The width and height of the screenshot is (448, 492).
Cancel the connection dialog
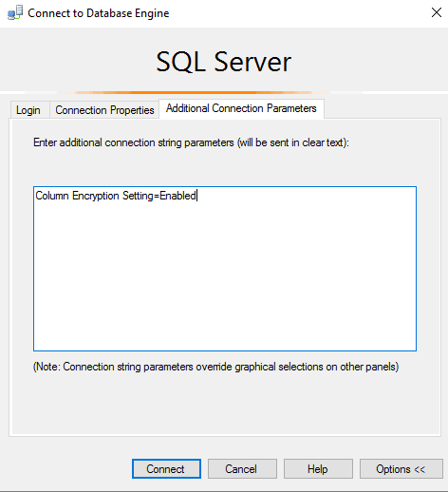242,469
